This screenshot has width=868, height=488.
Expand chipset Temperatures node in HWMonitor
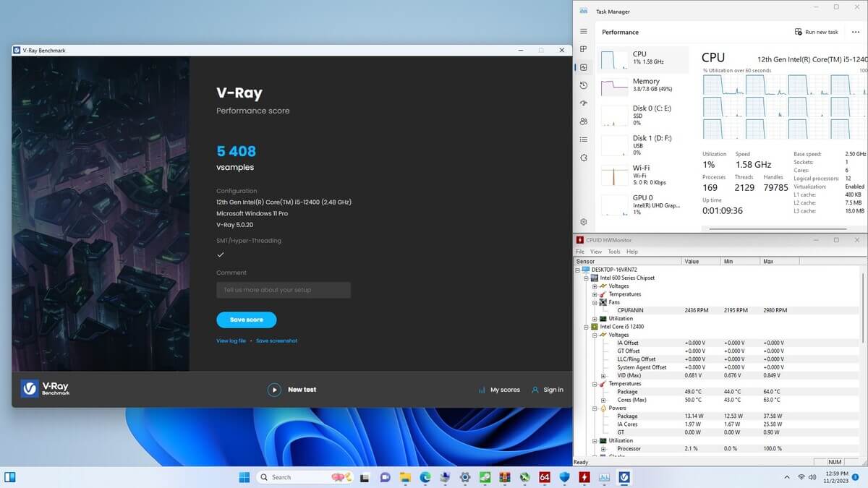tap(595, 294)
